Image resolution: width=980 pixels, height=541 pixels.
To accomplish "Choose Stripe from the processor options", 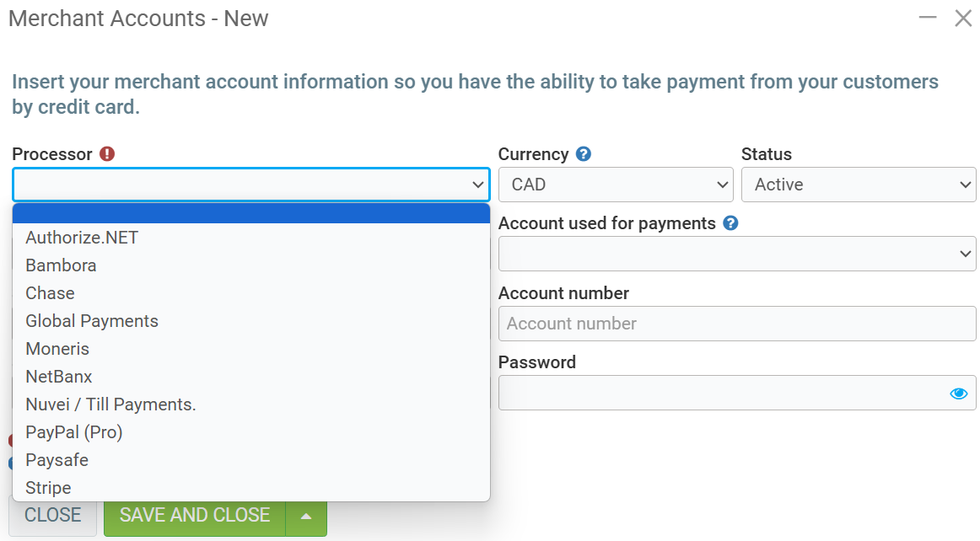I will (x=48, y=488).
